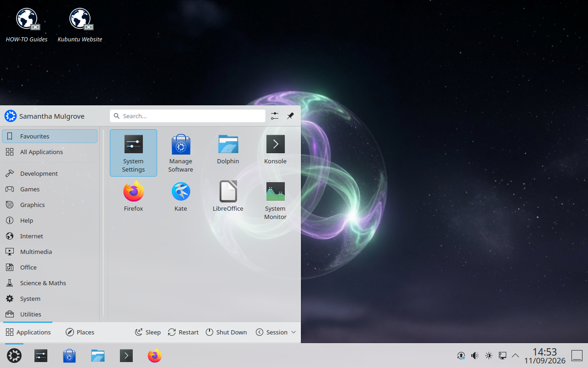Open the digital clock showing 14:53
This screenshot has width=588, height=368.
(x=545, y=356)
